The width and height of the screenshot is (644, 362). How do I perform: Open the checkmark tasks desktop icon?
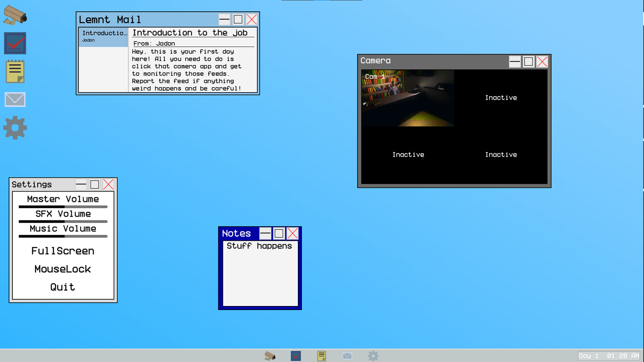(15, 43)
